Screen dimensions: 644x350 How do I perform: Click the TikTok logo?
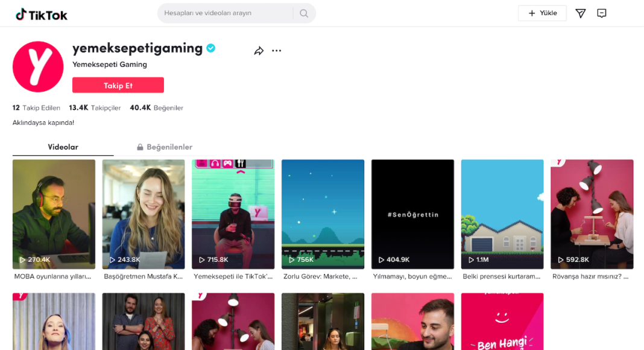click(42, 15)
